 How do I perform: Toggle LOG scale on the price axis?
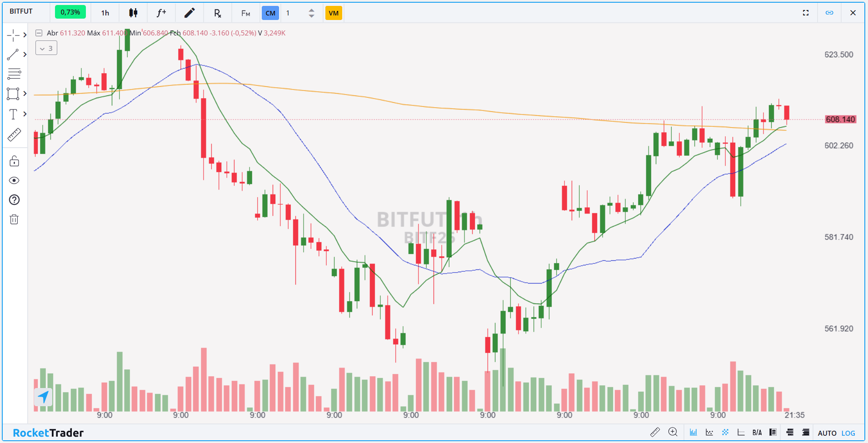pos(848,433)
